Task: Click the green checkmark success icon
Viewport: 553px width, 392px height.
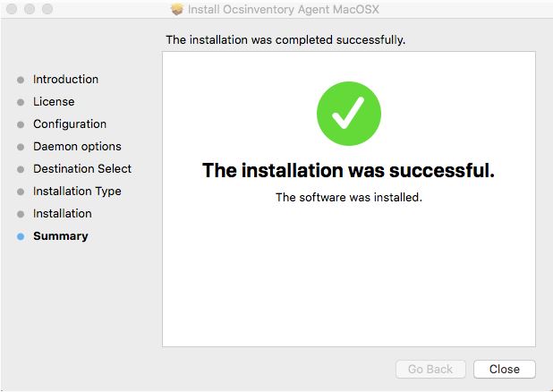Action: pyautogui.click(x=349, y=114)
